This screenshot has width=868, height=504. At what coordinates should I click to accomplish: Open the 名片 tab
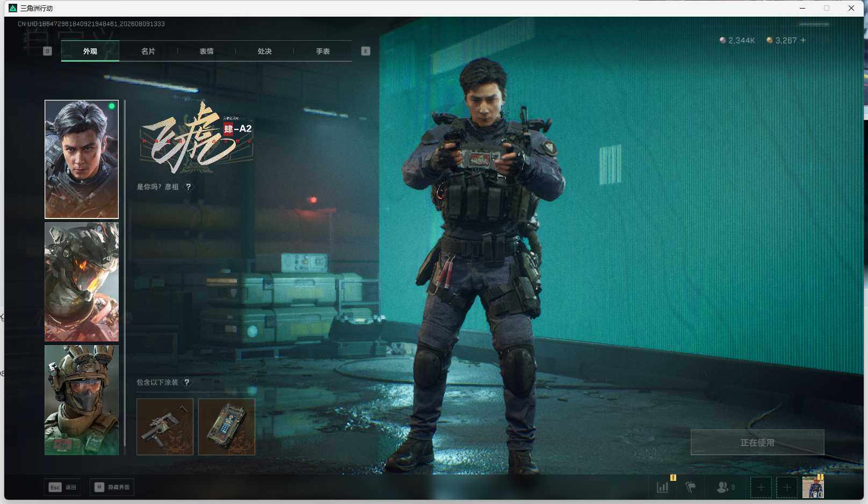click(x=148, y=51)
